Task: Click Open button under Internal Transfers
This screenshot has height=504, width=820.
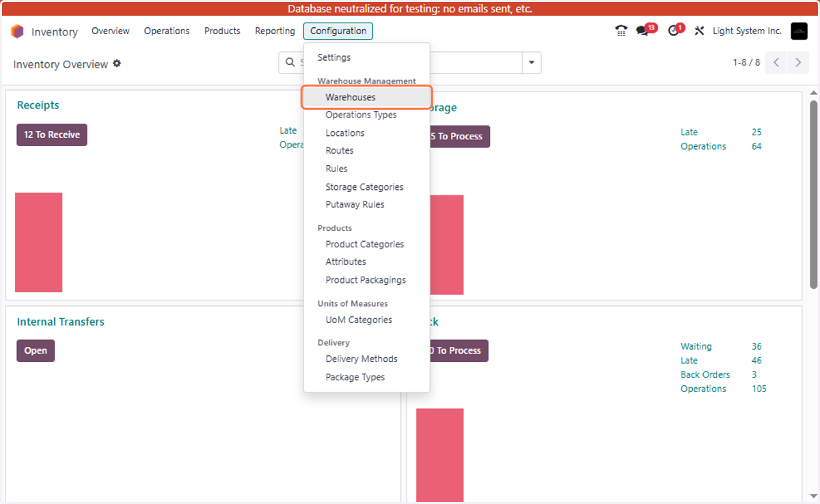Action: 36,350
